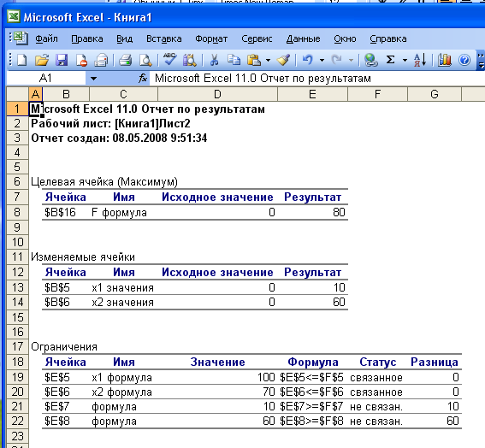
Task: Click the New workbook icon
Action: pyautogui.click(x=21, y=60)
